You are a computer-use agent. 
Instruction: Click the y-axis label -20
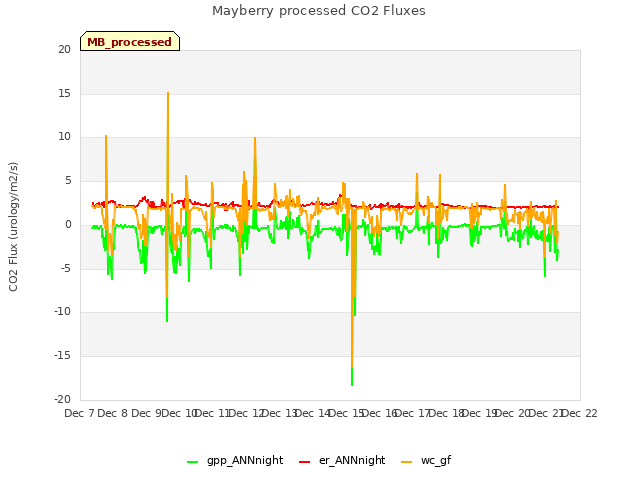(x=62, y=400)
